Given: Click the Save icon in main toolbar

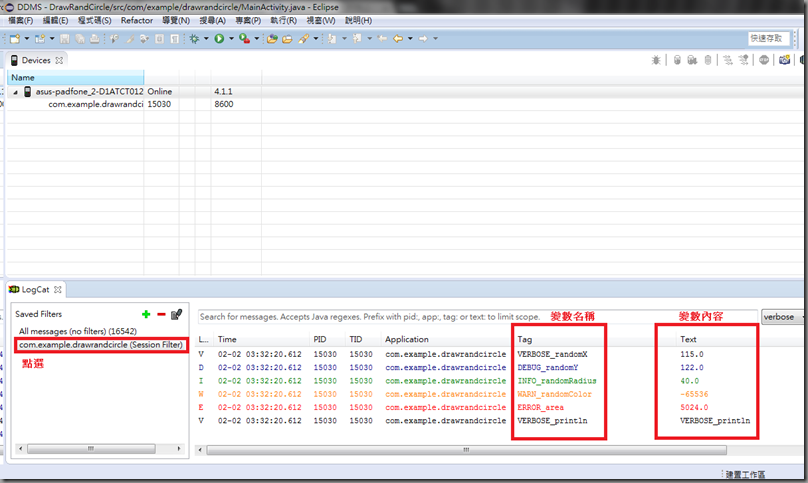Looking at the screenshot, I should (x=64, y=39).
